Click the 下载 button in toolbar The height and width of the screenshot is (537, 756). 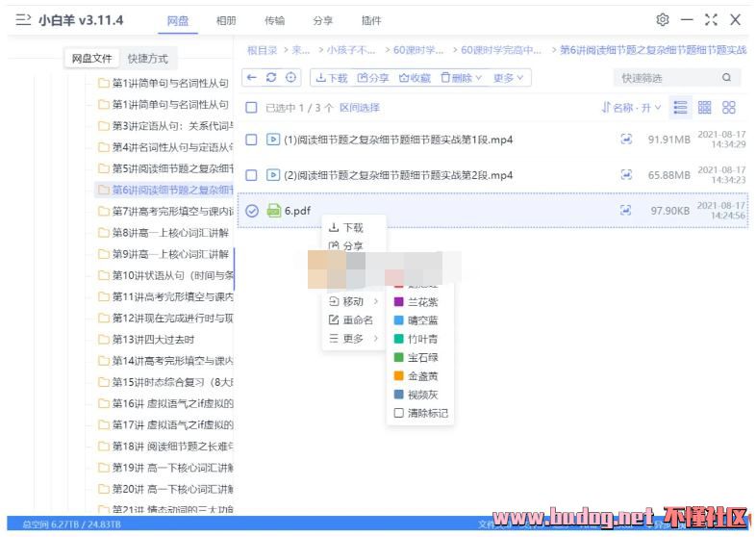pyautogui.click(x=331, y=78)
